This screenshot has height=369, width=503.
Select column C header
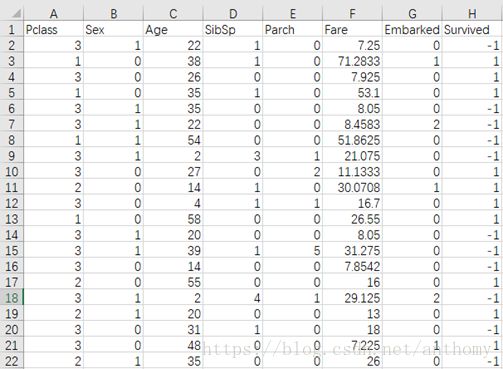pos(173,14)
